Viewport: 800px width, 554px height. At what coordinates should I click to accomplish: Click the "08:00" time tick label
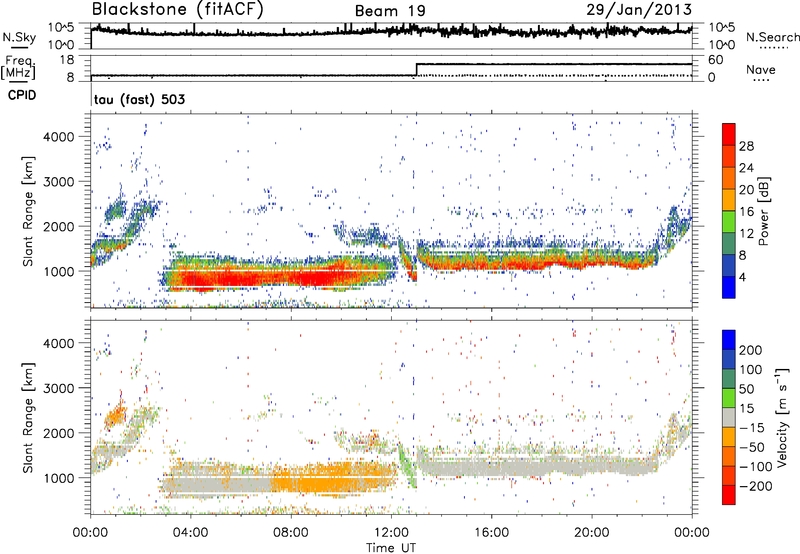291,533
